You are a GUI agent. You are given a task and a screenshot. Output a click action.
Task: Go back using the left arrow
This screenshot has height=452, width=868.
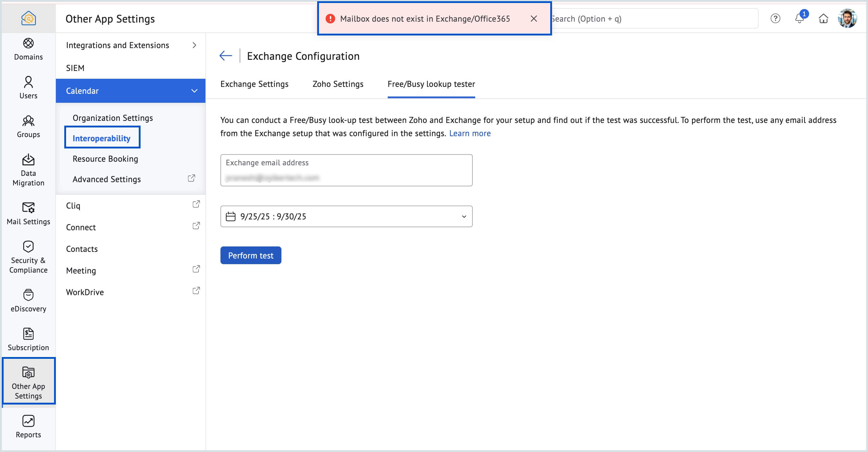pos(226,56)
